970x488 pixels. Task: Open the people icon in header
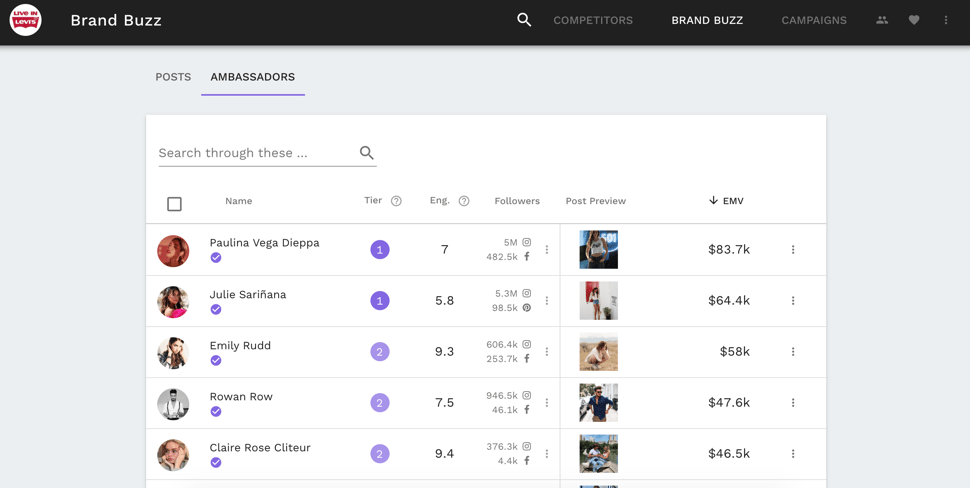(882, 20)
